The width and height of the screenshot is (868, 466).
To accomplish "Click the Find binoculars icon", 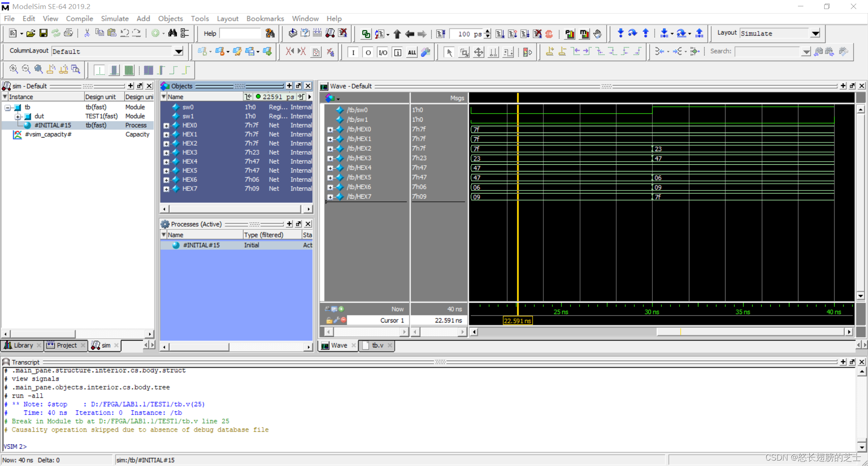I will tap(172, 33).
